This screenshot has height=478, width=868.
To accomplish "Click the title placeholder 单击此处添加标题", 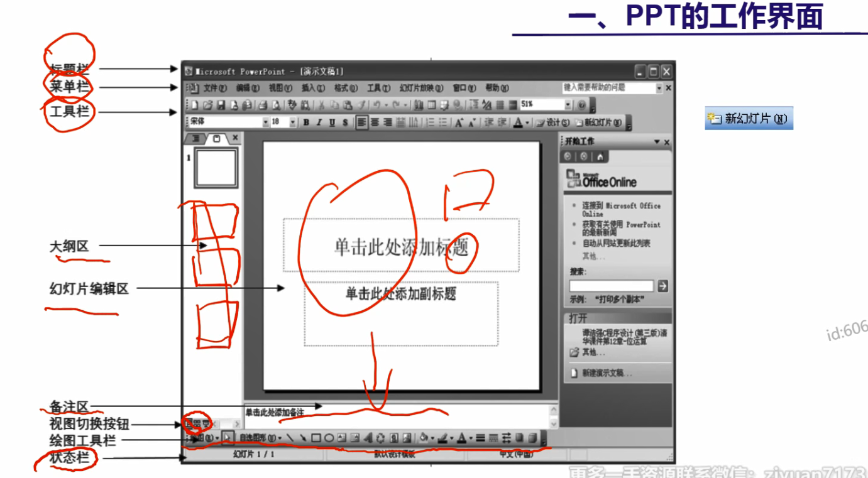I will tap(401, 246).
